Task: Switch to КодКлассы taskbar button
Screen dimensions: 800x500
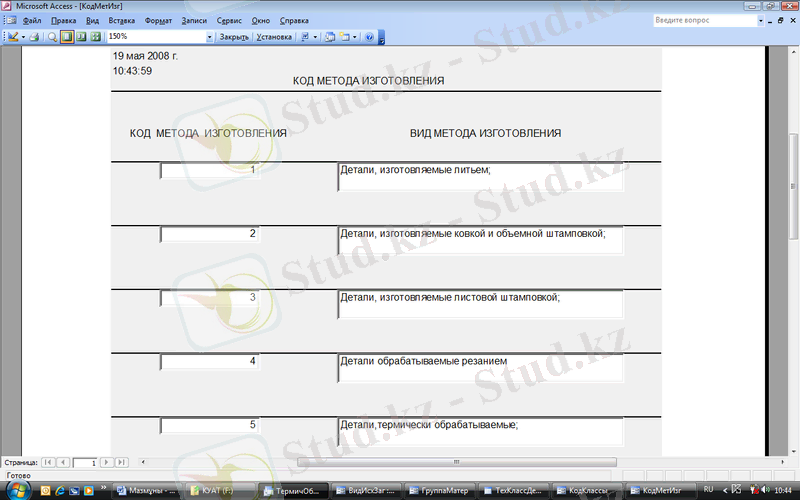Action: [x=586, y=491]
